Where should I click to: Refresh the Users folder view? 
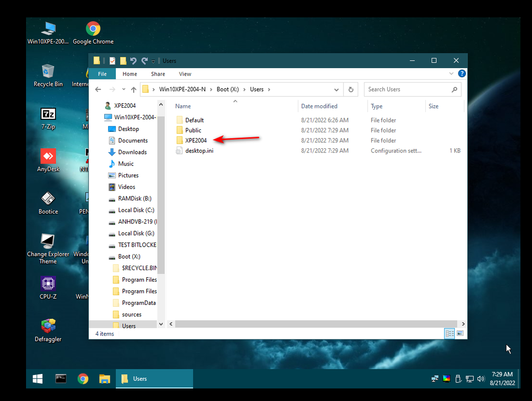351,90
